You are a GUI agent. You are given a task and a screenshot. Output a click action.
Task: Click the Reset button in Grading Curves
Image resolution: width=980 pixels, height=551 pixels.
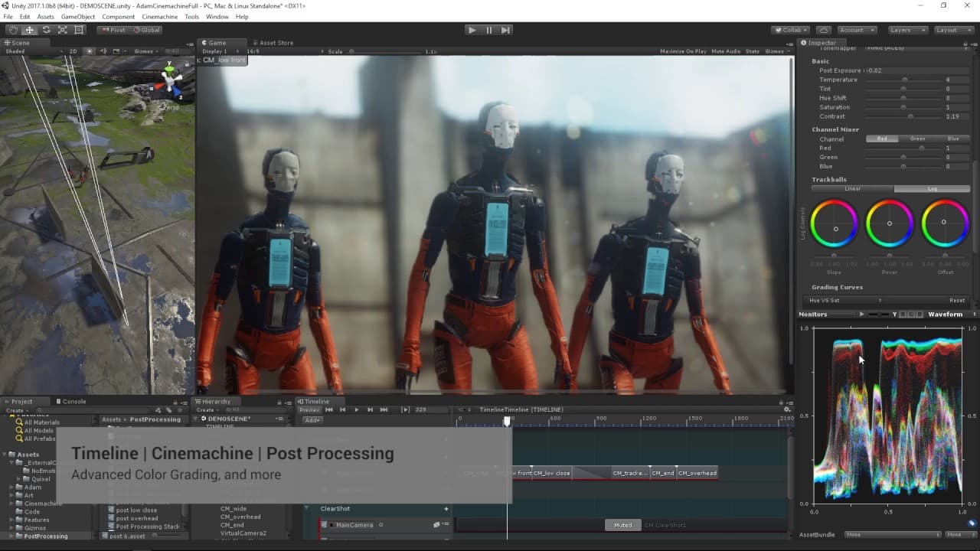click(957, 300)
